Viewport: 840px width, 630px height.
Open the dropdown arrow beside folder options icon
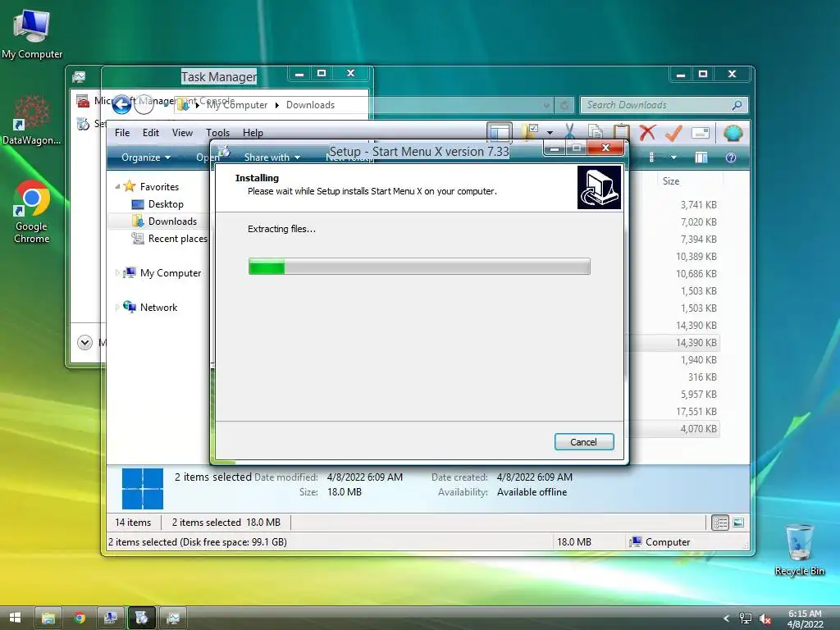[550, 132]
